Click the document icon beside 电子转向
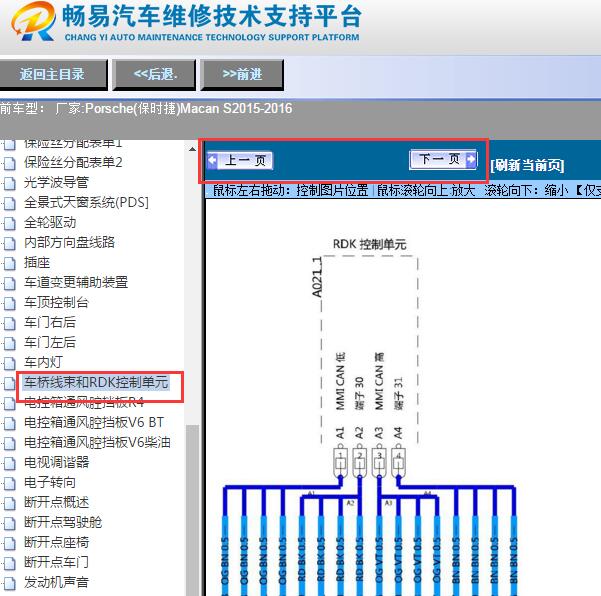This screenshot has height=596, width=601. click(x=10, y=483)
